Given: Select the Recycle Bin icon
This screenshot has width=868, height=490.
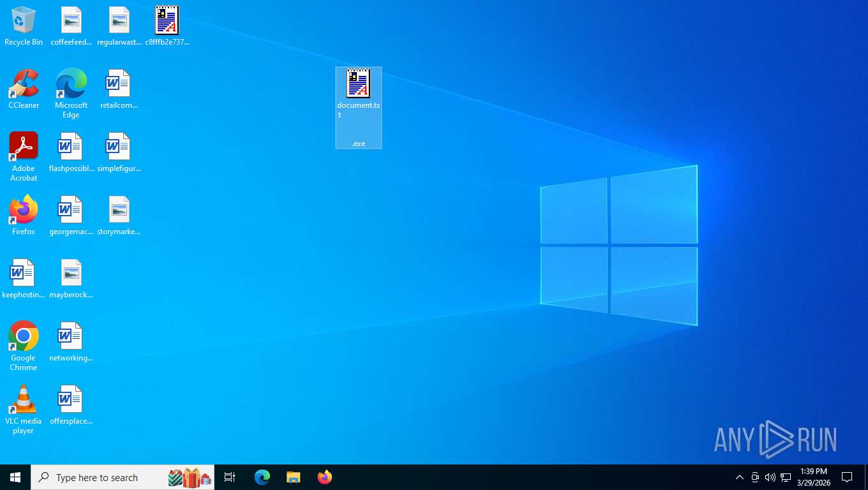Looking at the screenshot, I should click(24, 26).
